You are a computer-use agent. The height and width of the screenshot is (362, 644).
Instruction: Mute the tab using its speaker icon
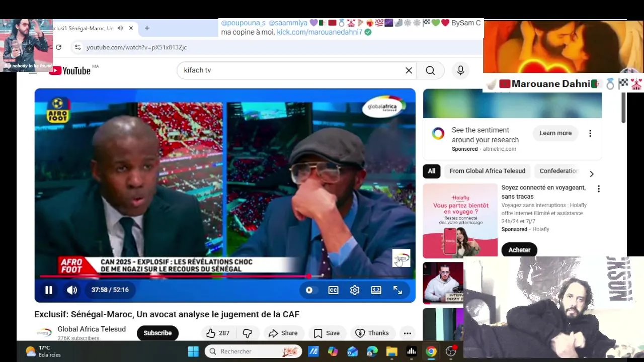tap(120, 28)
